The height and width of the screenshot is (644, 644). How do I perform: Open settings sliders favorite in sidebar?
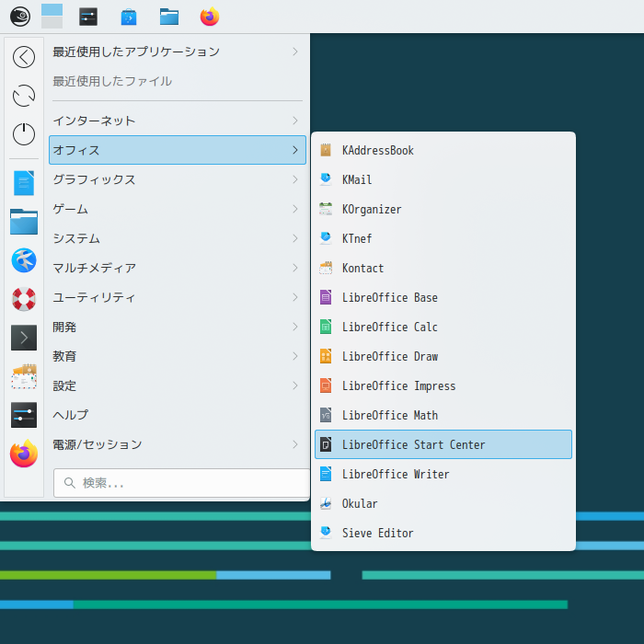[24, 415]
